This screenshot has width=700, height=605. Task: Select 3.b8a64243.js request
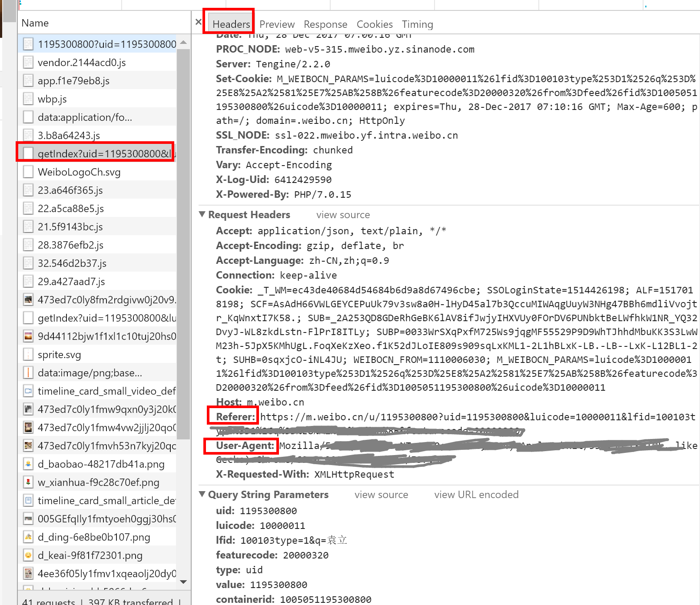click(97, 136)
